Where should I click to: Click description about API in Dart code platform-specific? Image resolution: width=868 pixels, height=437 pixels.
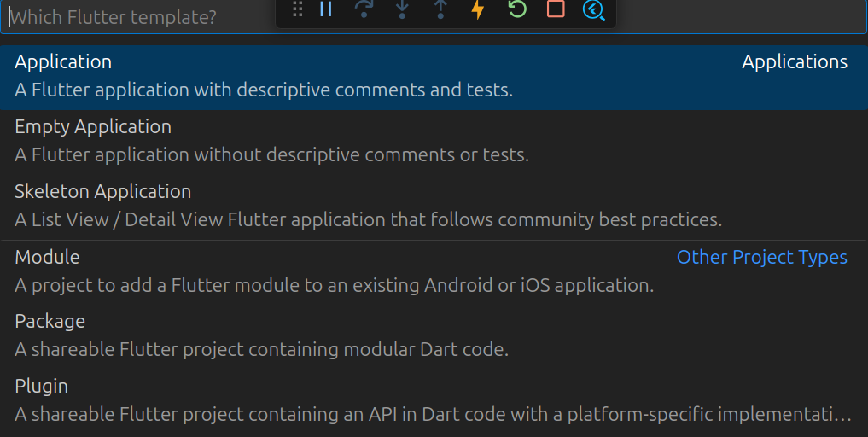[x=433, y=414]
